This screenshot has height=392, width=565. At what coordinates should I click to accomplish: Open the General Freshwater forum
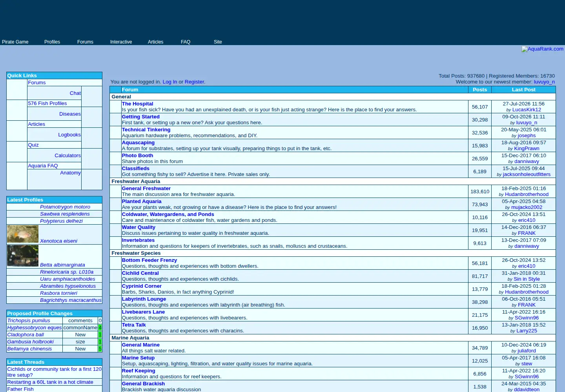tap(146, 189)
